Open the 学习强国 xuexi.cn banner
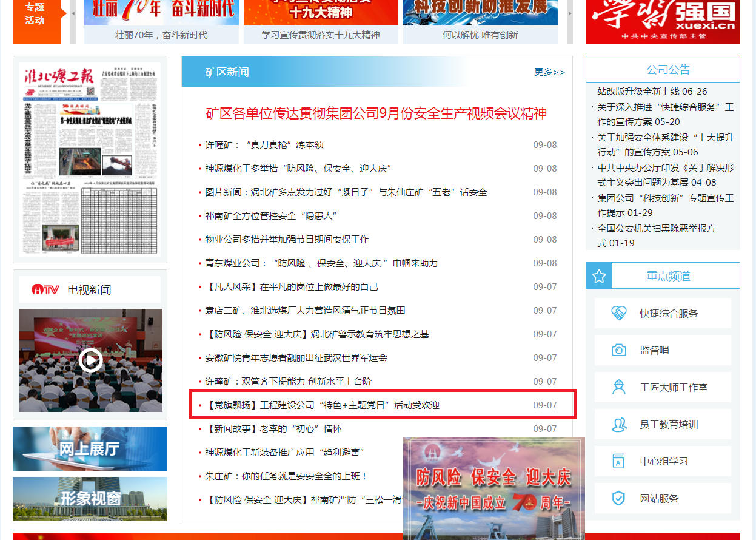756x540 pixels. [663, 21]
